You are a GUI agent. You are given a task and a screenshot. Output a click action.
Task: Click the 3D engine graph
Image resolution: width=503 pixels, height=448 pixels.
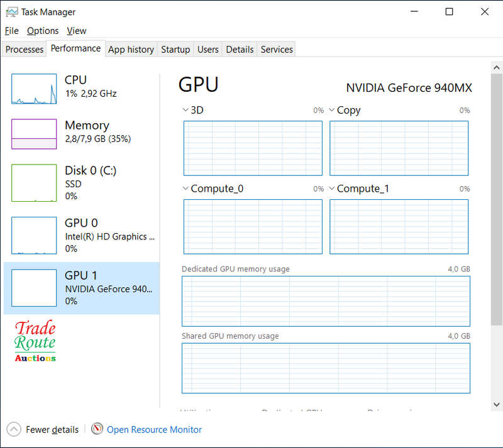(253, 148)
